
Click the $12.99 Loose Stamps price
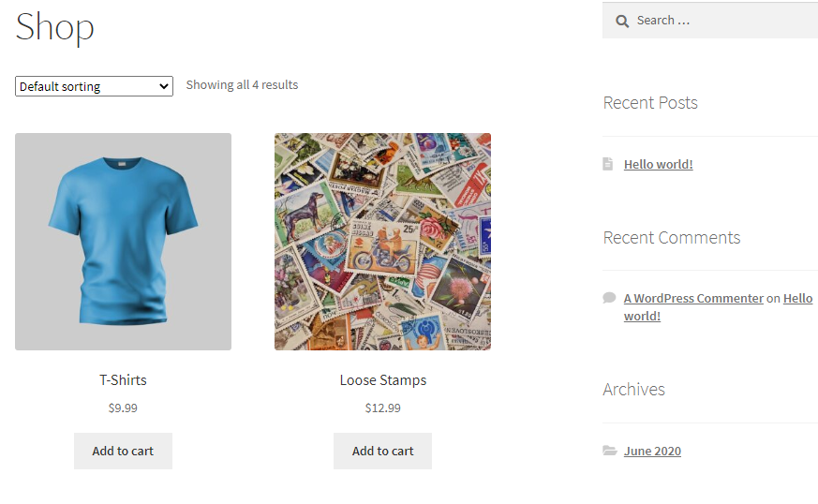pyautogui.click(x=382, y=408)
